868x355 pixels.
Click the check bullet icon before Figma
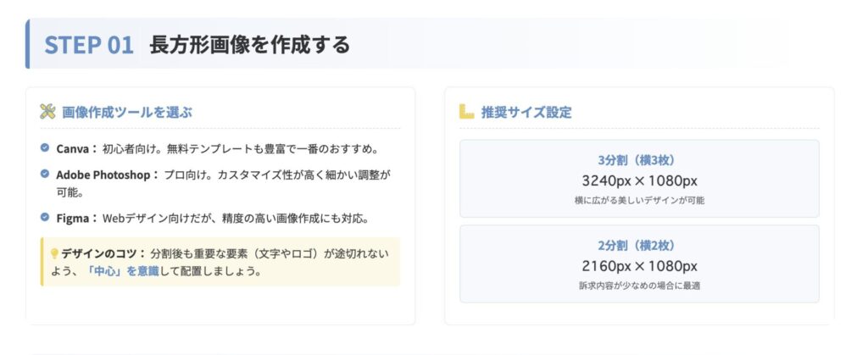[x=45, y=218]
